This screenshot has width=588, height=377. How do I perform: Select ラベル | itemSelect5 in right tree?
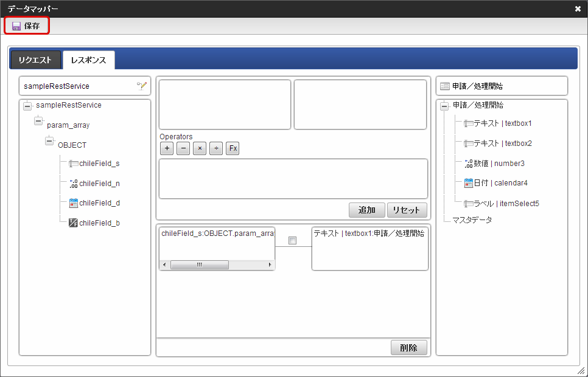click(x=506, y=204)
